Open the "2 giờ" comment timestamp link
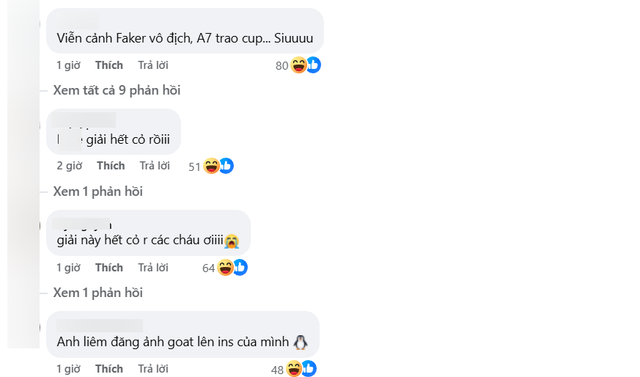The height and width of the screenshot is (377, 640). pyautogui.click(x=69, y=166)
